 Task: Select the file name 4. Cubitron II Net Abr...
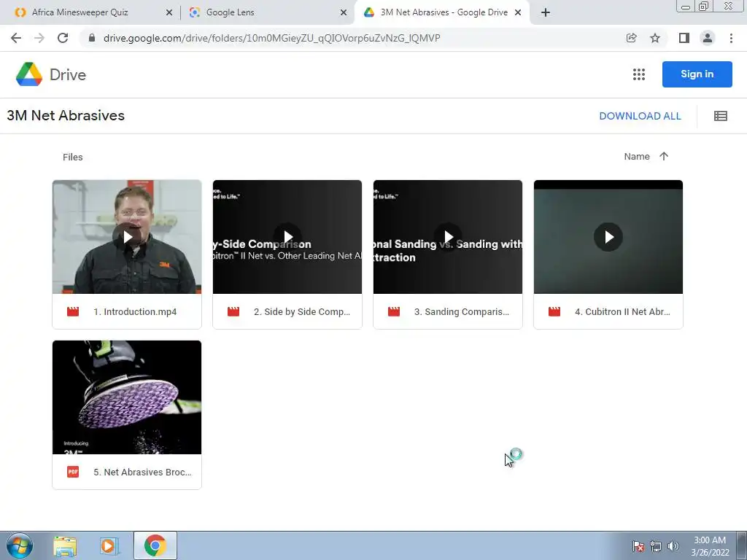[x=623, y=312]
